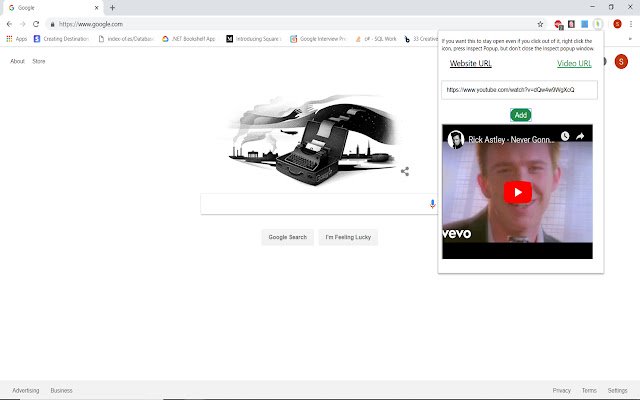Expand the bookmarks overflow chevron

[630, 39]
